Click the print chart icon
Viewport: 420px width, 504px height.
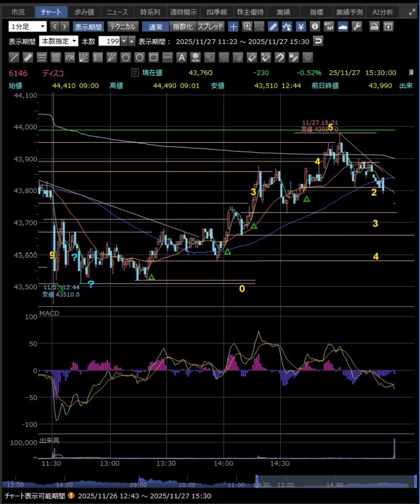[x=374, y=26]
